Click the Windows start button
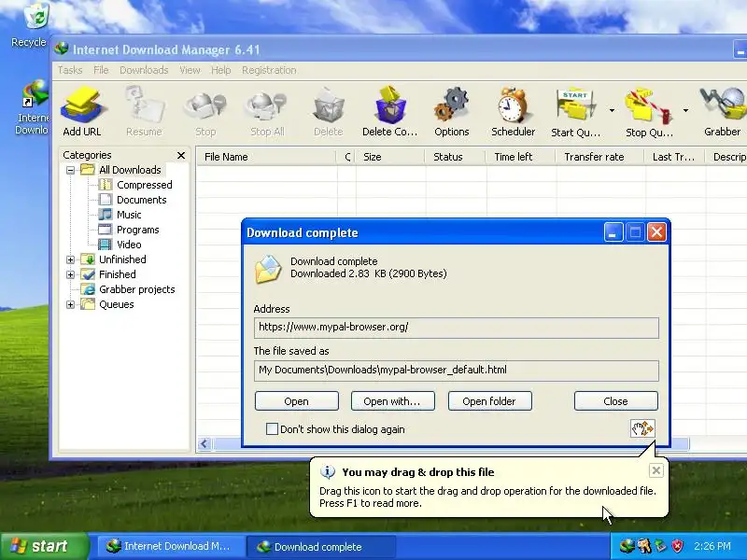This screenshot has width=747, height=560. click(x=45, y=546)
